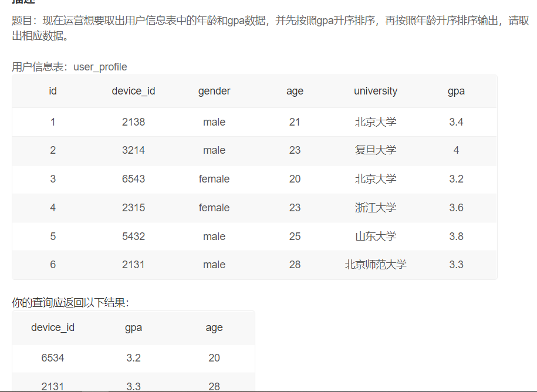Click the text 你的查询应返回以下结果
This screenshot has height=392, width=537.
pos(70,302)
